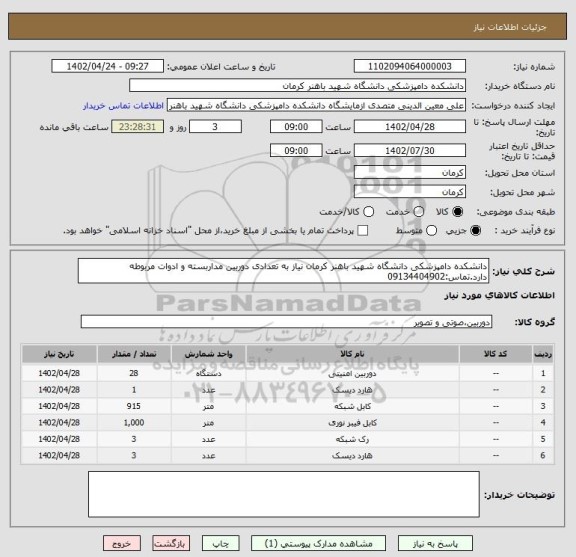This screenshot has height=557, width=576.
Task: Click the گروه کالا field
Action: 286,322
